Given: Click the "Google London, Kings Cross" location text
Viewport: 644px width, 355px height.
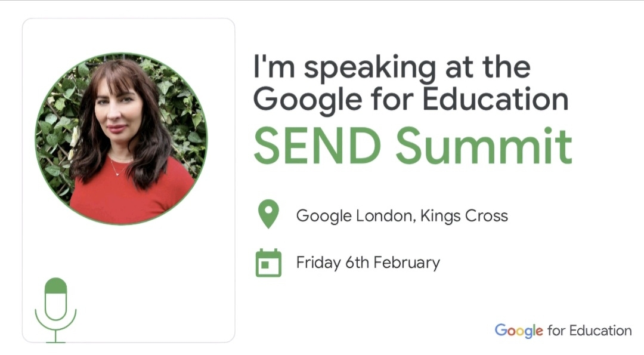Looking at the screenshot, I should coord(402,215).
